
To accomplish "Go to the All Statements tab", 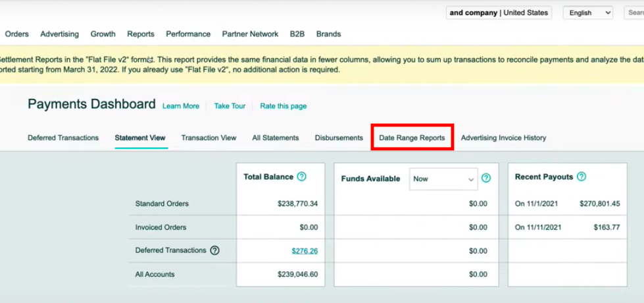I will click(275, 138).
